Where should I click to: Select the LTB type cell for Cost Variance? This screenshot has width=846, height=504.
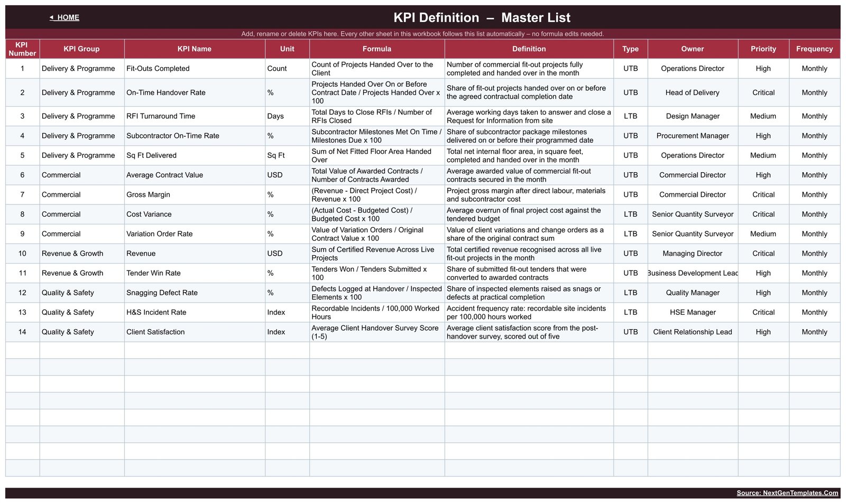(630, 214)
